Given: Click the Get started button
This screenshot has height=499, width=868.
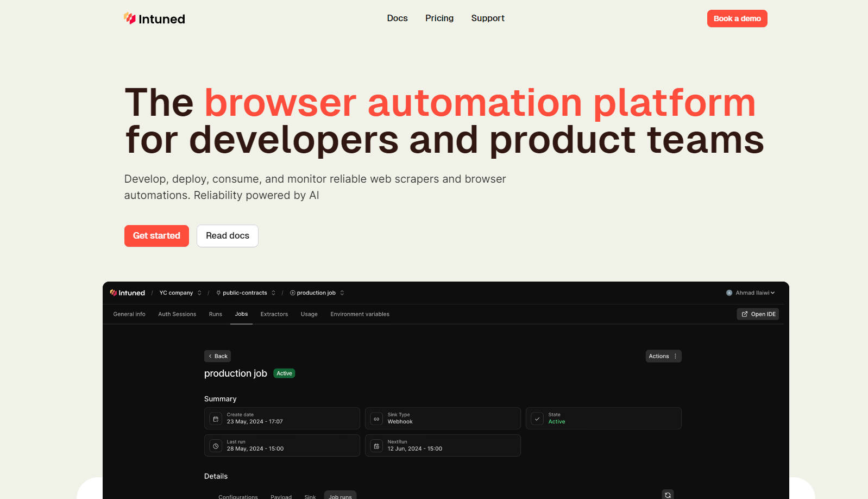Looking at the screenshot, I should 156,236.
